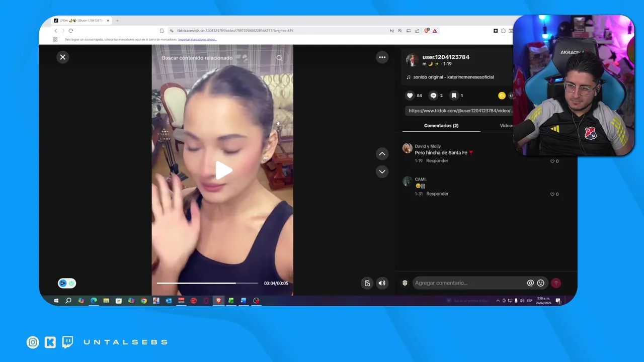This screenshot has height=362, width=644.
Task: Open Edge browser from taskbar
Action: click(94, 301)
